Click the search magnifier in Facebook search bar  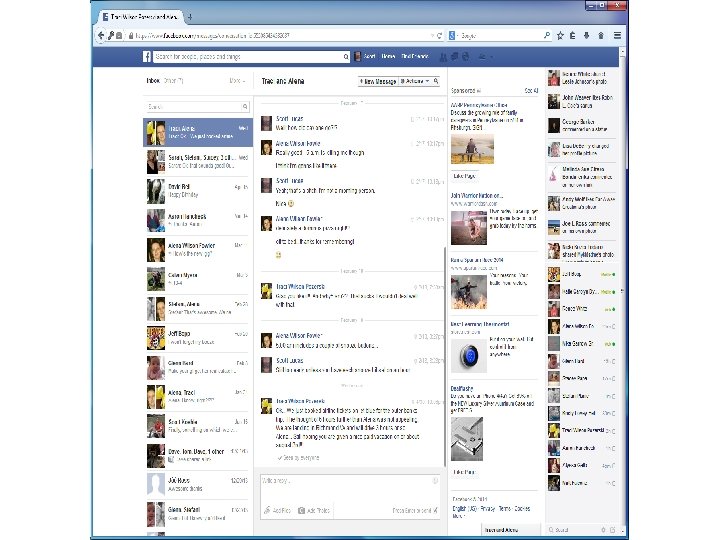point(346,56)
